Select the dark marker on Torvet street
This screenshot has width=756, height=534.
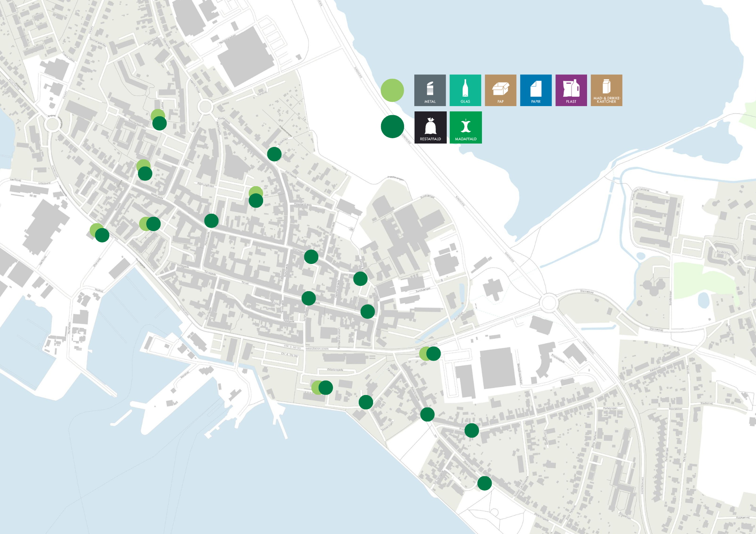click(x=309, y=298)
